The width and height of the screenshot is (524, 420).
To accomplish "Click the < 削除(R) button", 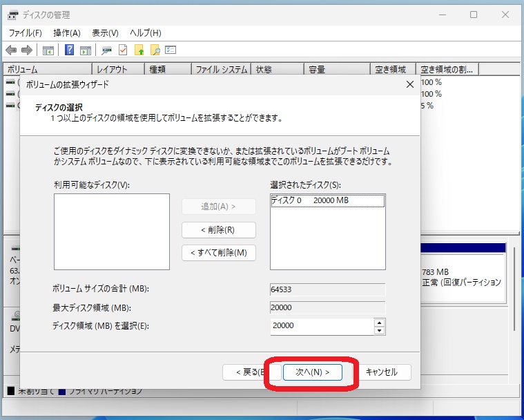I will (219, 230).
